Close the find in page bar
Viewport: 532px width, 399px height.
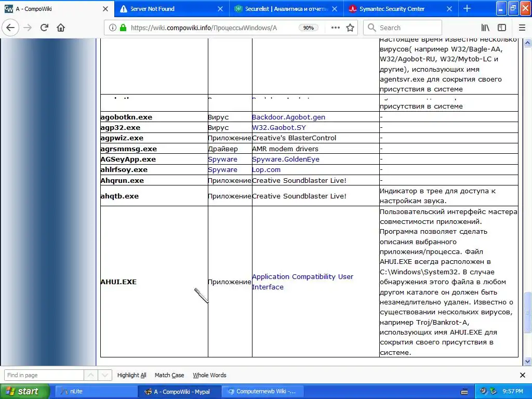tap(523, 375)
